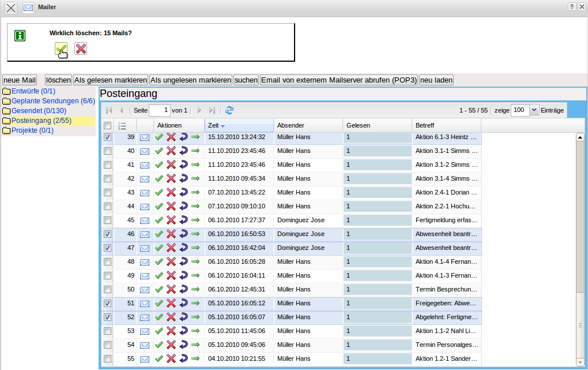Cancel deletion with the red X icon

[81, 49]
